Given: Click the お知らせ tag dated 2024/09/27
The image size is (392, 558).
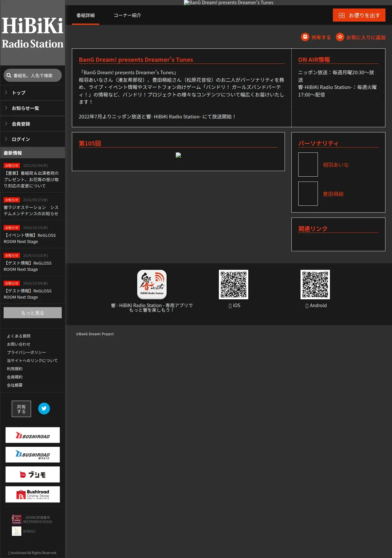Looking at the screenshot, I should (x=12, y=200).
